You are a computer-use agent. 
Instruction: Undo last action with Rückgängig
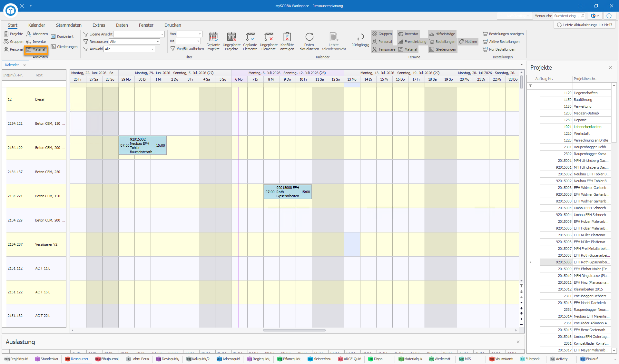pyautogui.click(x=360, y=40)
